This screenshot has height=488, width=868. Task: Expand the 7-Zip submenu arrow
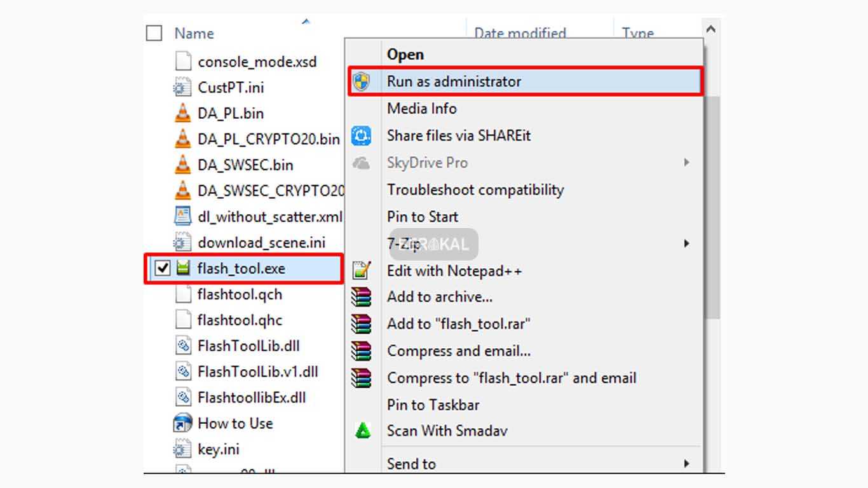686,243
